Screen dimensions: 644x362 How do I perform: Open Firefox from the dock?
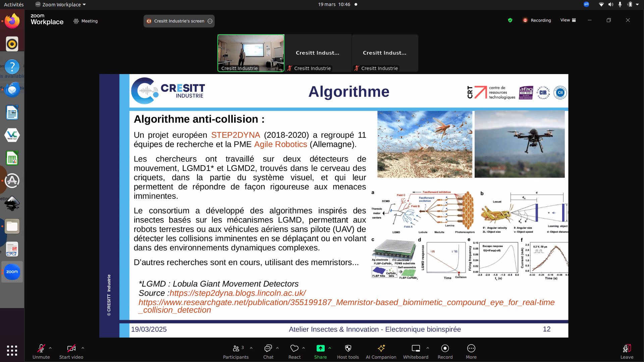point(12,21)
